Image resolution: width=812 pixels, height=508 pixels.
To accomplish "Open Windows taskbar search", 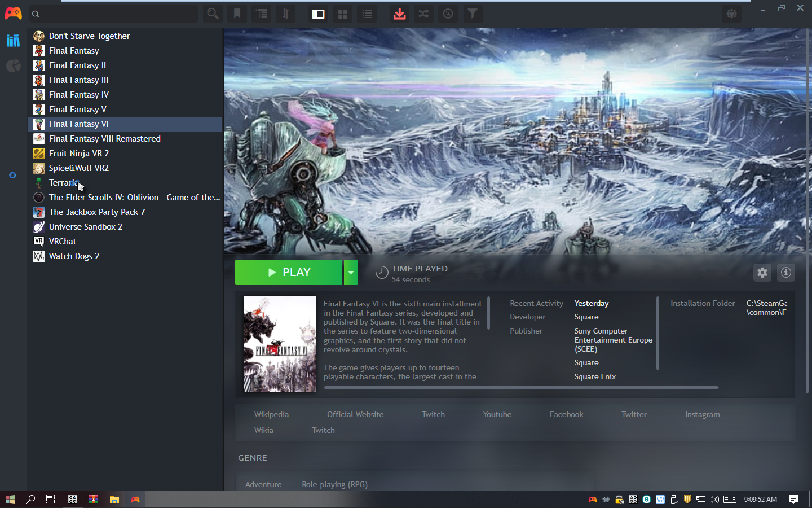I will click(x=30, y=500).
